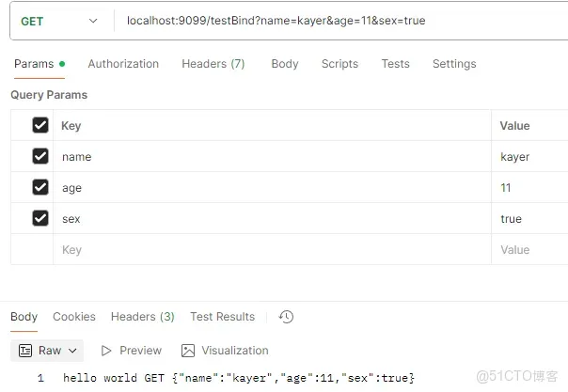Screen dimensions: 568x392
Task: Switch to the Authorization tab
Action: [x=123, y=64]
